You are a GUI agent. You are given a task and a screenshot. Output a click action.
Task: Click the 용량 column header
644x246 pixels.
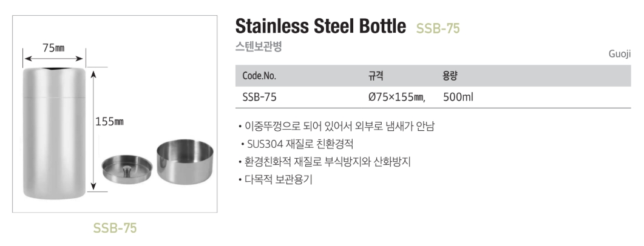point(450,76)
